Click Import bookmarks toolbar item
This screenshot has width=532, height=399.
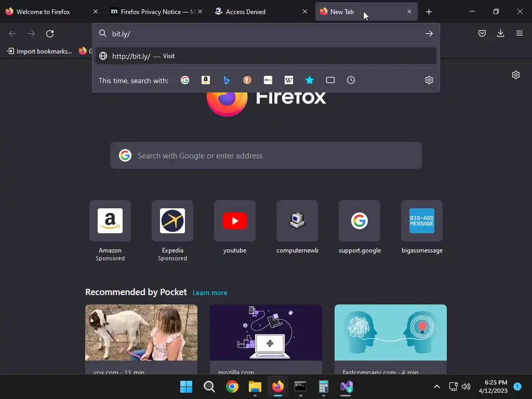pyautogui.click(x=39, y=51)
